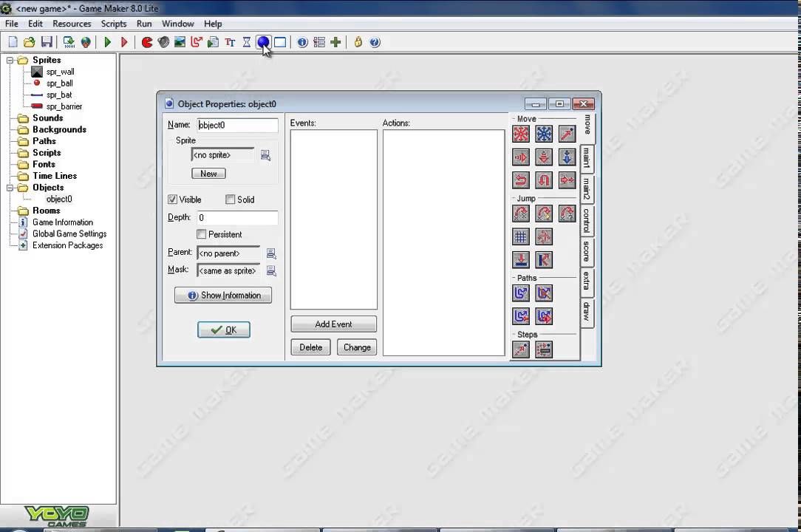Collapse the Sprites folder tree node
This screenshot has width=801, height=532.
tap(10, 61)
